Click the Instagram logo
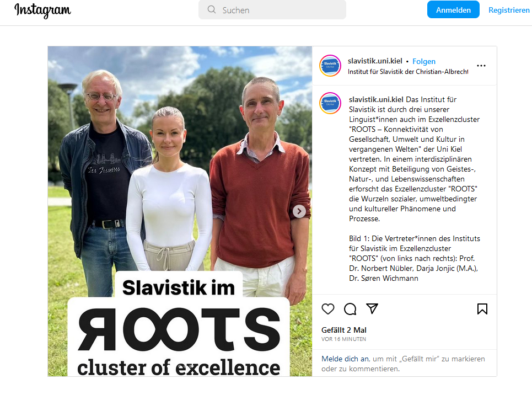 click(x=43, y=10)
